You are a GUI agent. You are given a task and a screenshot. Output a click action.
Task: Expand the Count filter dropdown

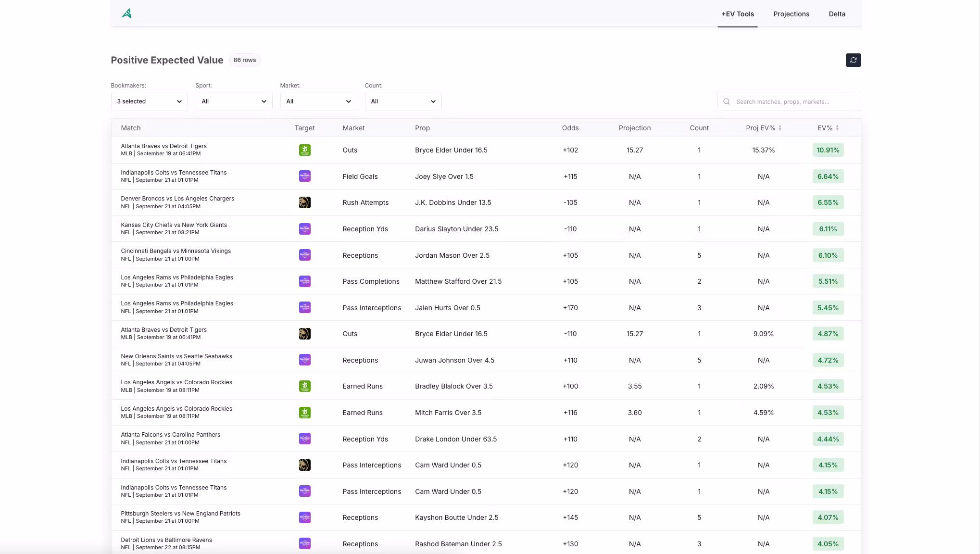tap(403, 101)
